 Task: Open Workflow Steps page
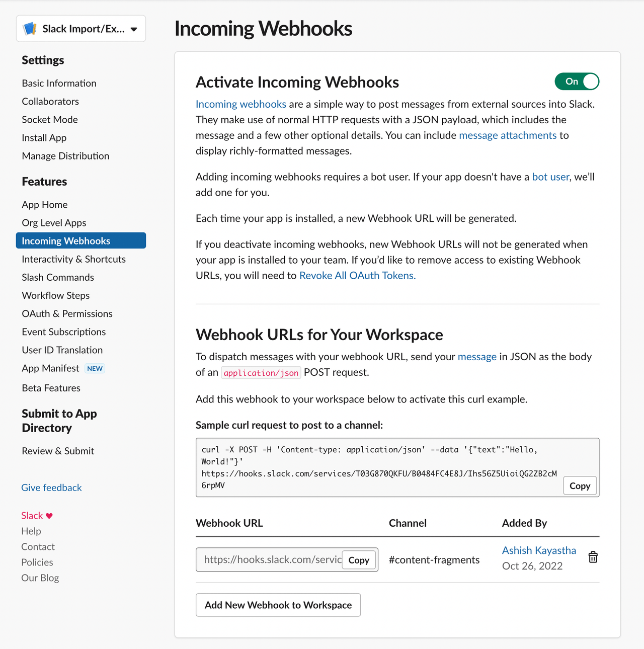point(56,295)
